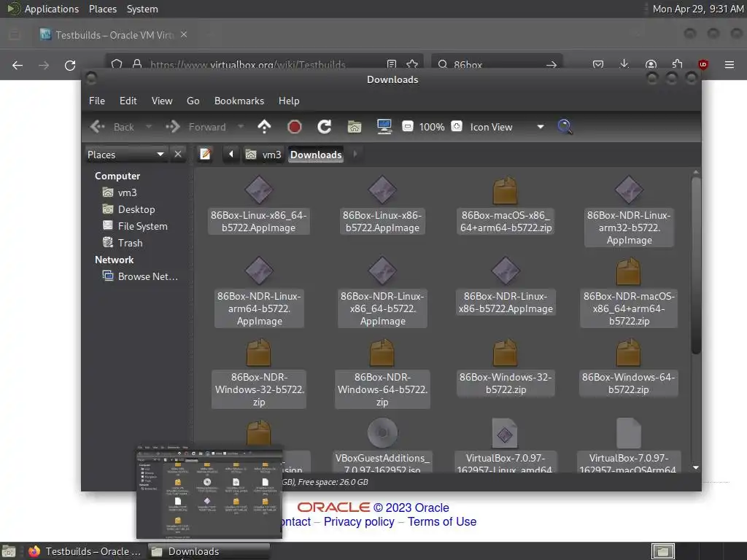Select VirtualBox-7.0.97 macOSArm64 file icon
This screenshot has width=747, height=560.
click(x=628, y=433)
